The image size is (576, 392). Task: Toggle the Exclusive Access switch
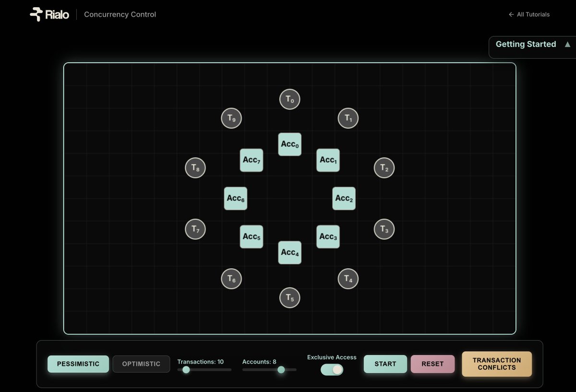tap(332, 369)
